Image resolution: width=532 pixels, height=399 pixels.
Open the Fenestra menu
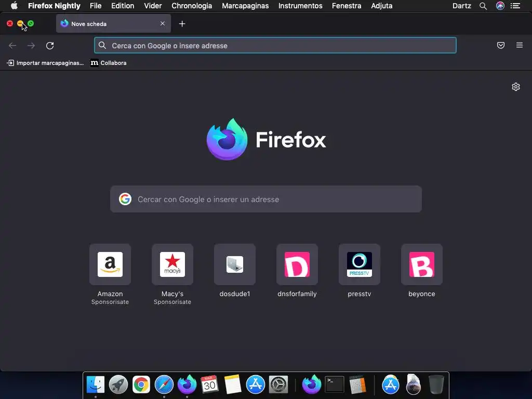click(347, 6)
